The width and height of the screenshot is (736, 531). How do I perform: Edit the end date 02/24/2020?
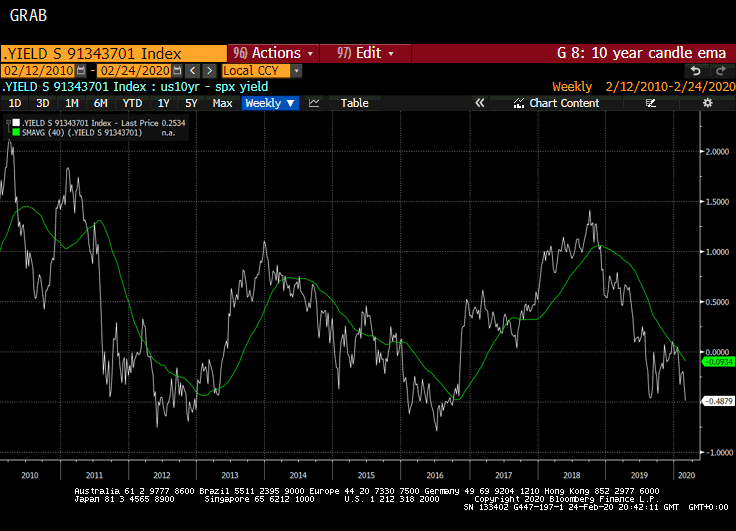135,71
